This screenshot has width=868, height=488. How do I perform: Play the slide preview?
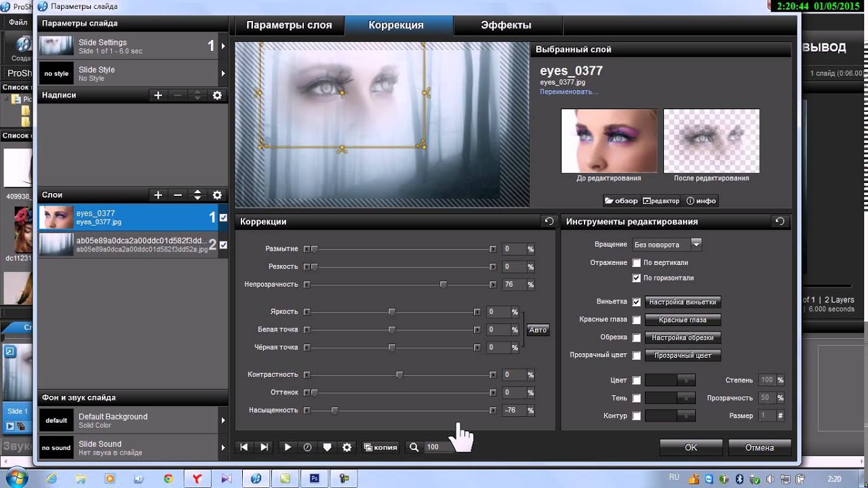click(288, 447)
